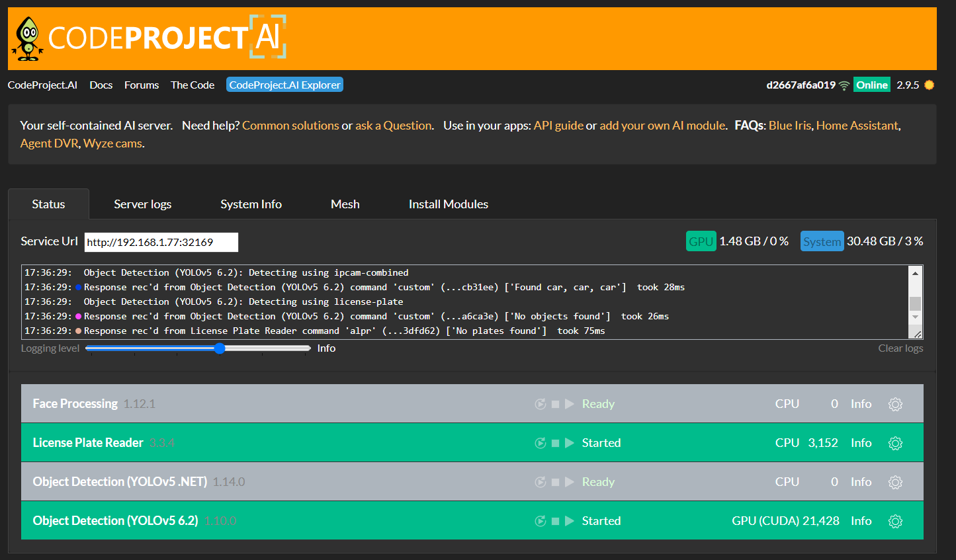Click the CodeProject.AI mascot logo
The height and width of the screenshot is (560, 956).
27,39
